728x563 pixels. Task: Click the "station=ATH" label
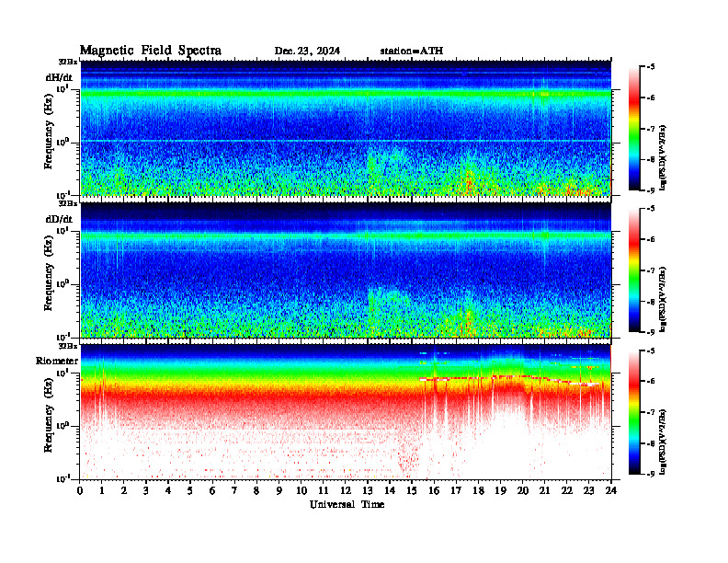412,51
